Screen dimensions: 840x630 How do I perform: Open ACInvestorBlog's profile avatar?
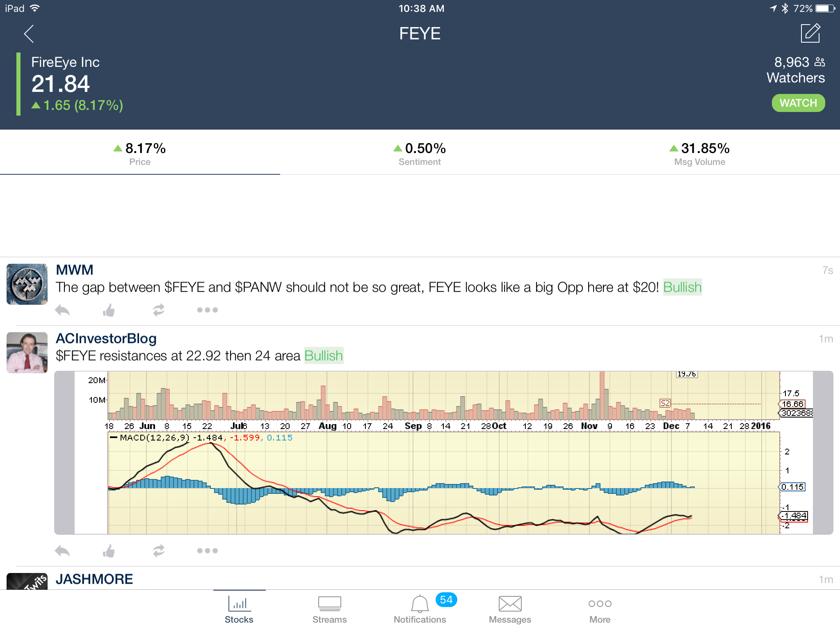pyautogui.click(x=27, y=353)
